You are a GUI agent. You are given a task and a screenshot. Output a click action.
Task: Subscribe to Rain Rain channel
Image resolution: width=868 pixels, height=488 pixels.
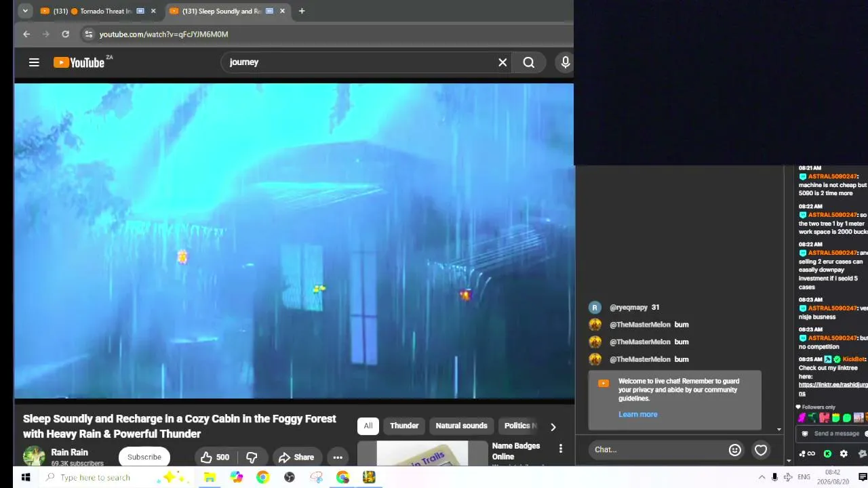tap(144, 457)
